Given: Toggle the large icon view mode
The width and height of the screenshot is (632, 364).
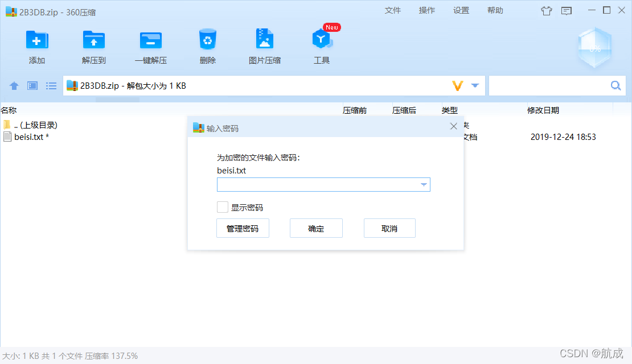Looking at the screenshot, I should [x=32, y=85].
